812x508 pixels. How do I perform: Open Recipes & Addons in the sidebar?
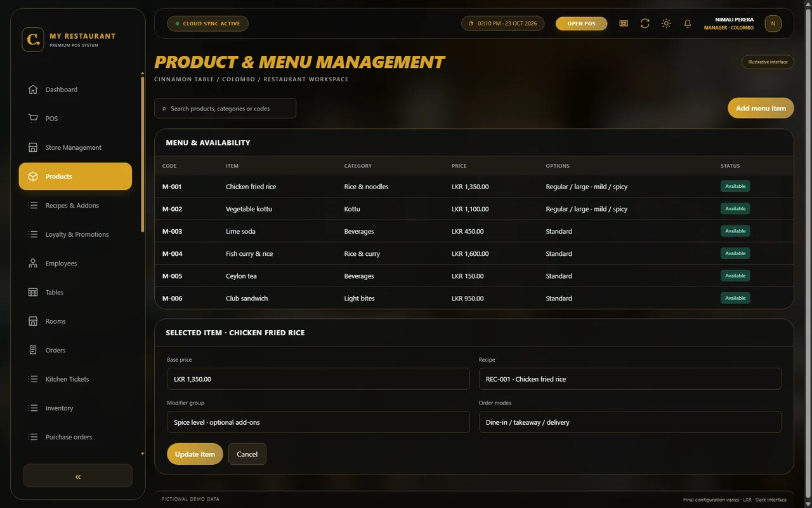coord(75,206)
